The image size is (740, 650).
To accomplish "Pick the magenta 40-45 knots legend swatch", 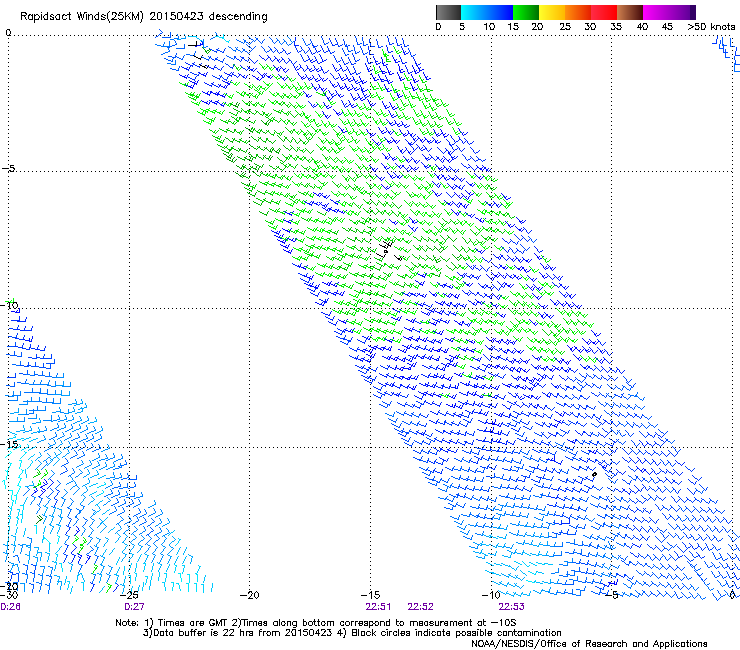I will [x=656, y=12].
